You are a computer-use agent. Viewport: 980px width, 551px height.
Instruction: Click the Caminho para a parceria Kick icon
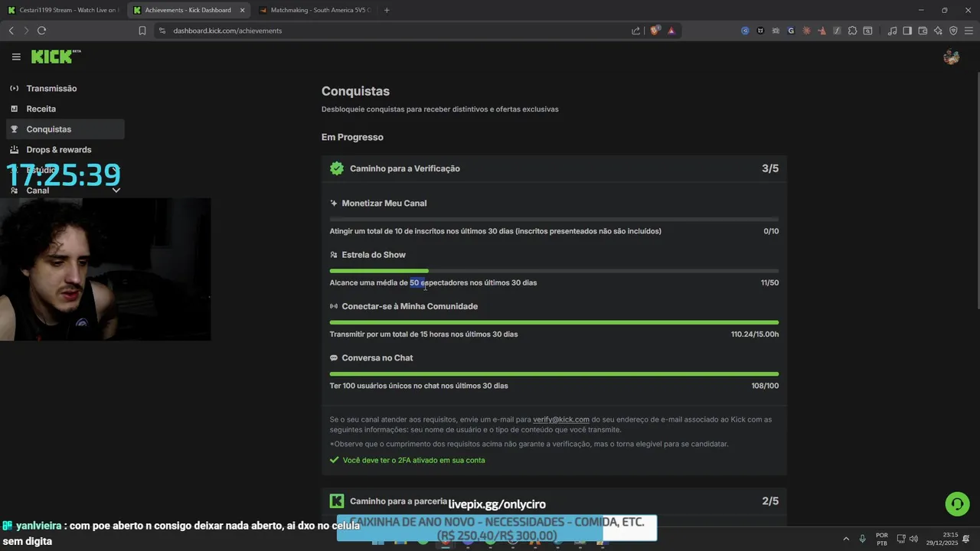[337, 501]
